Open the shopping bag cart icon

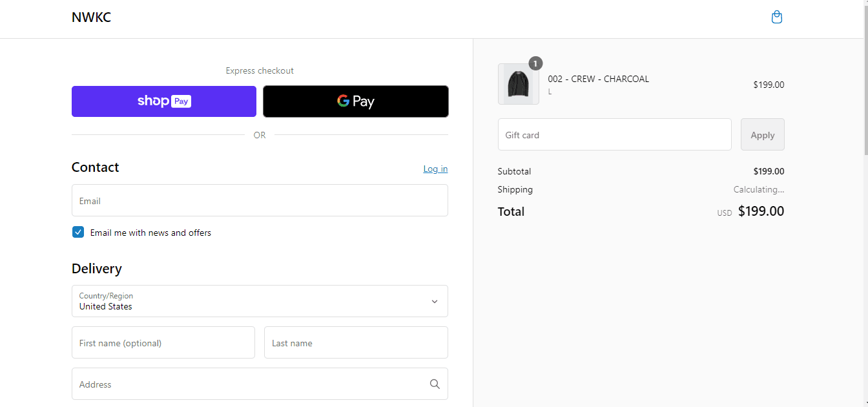(777, 17)
